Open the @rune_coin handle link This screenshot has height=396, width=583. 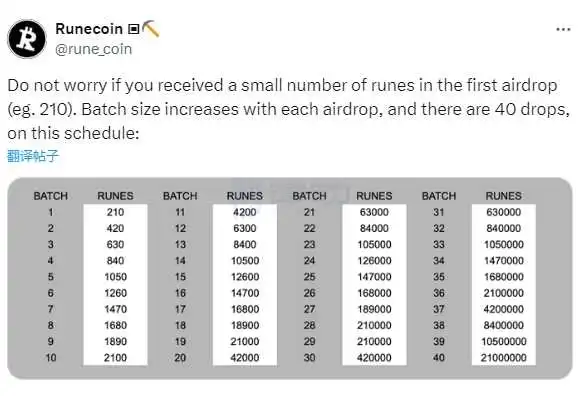click(x=93, y=49)
